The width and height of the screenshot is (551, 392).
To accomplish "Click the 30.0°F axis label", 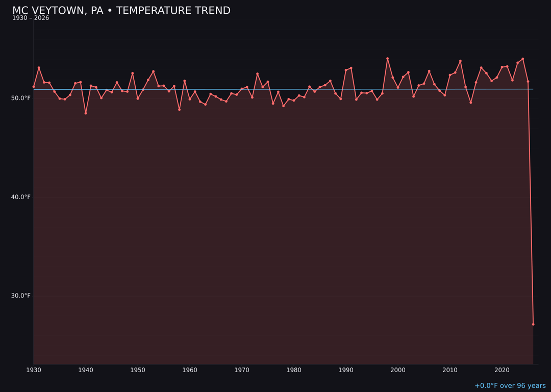I will pyautogui.click(x=21, y=295).
